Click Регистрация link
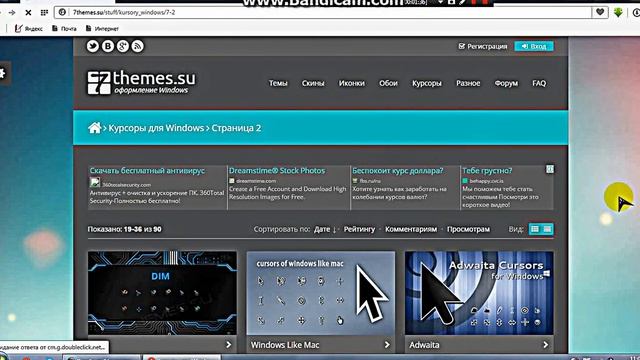The image size is (640, 360). point(483,47)
